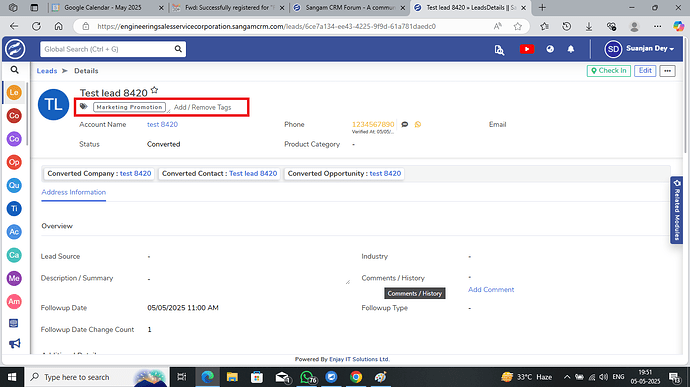Open Converted Opportunity test 8420 link
This screenshot has width=690, height=387.
pyautogui.click(x=385, y=173)
